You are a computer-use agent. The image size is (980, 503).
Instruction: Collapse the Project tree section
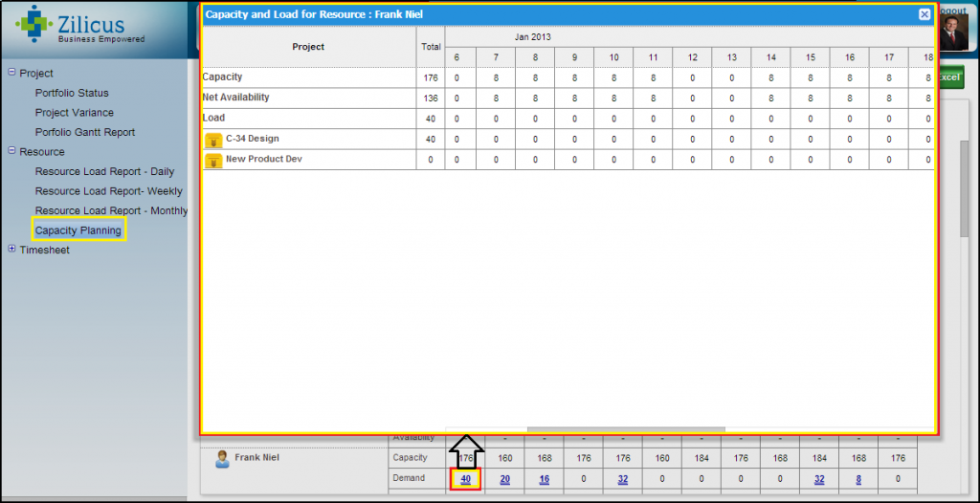click(11, 73)
